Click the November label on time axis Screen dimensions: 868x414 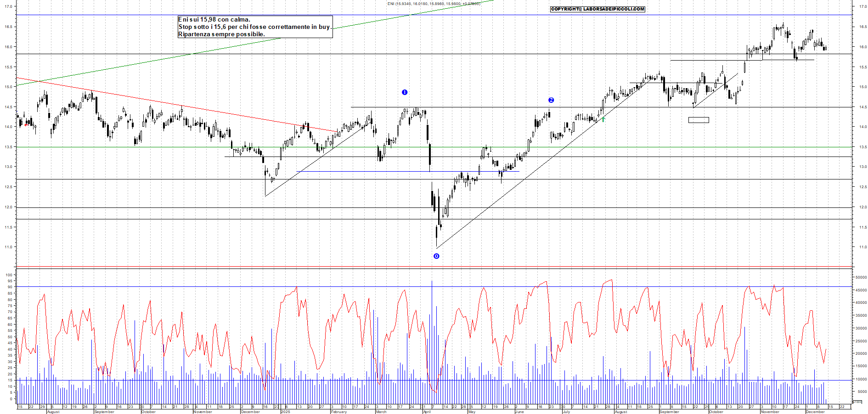[770, 412]
